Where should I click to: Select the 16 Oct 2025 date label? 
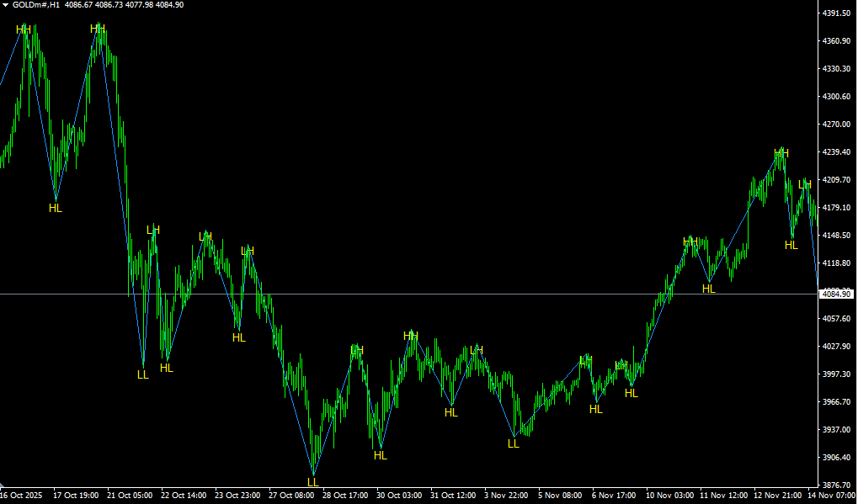[x=19, y=496]
